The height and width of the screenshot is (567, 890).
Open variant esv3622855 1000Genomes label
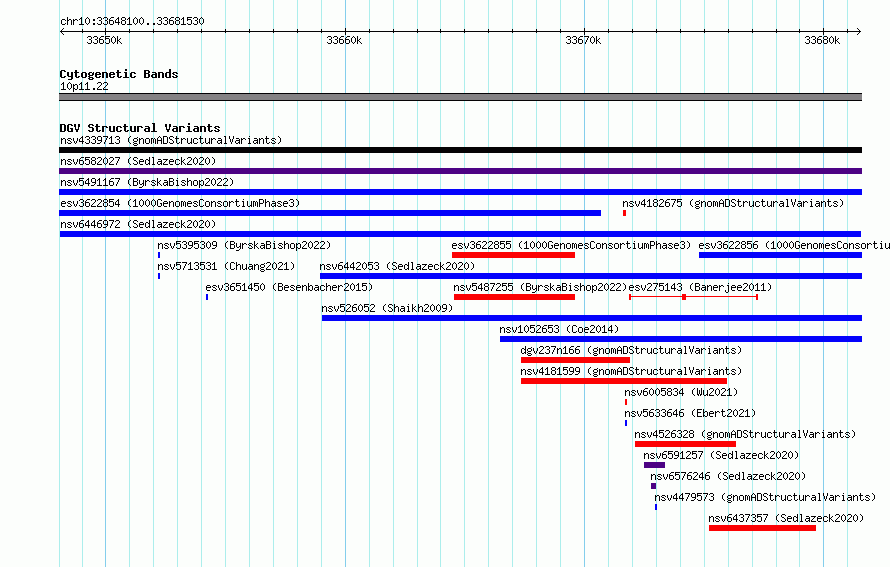coord(571,245)
